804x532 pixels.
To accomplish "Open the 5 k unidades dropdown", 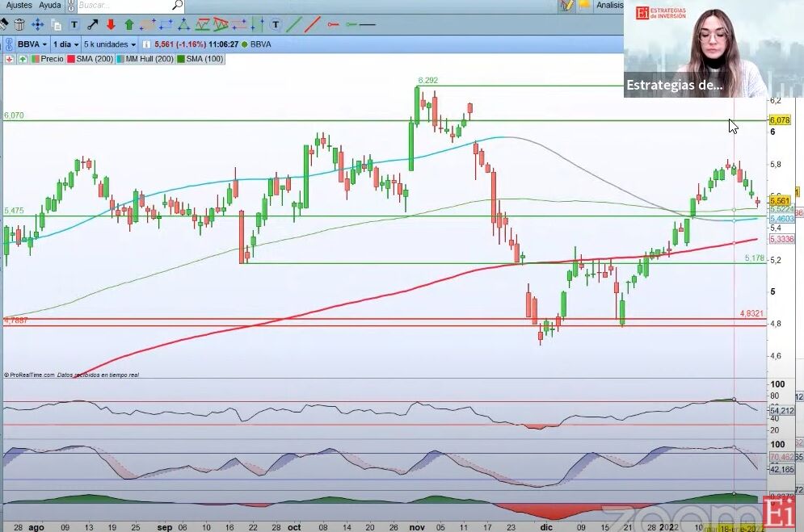I will 110,44.
